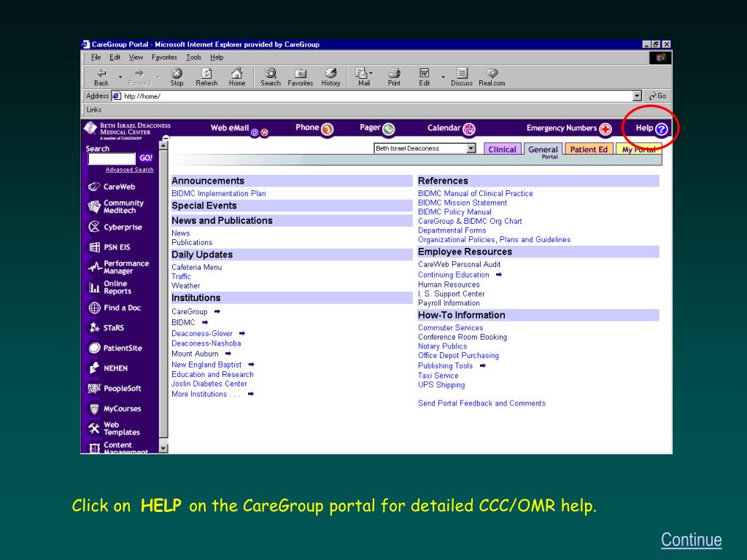Click in the portal Search field
This screenshot has width=747, height=560.
click(x=112, y=158)
